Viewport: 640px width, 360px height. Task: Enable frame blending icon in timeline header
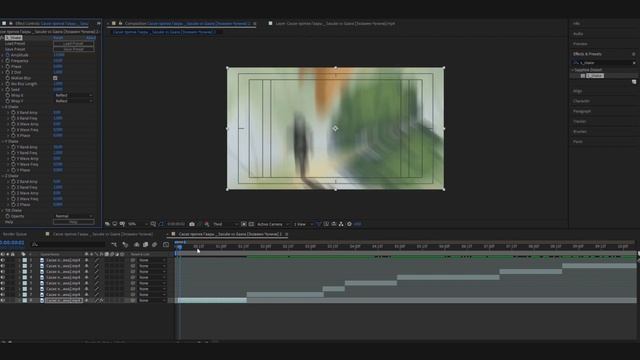tap(145, 244)
